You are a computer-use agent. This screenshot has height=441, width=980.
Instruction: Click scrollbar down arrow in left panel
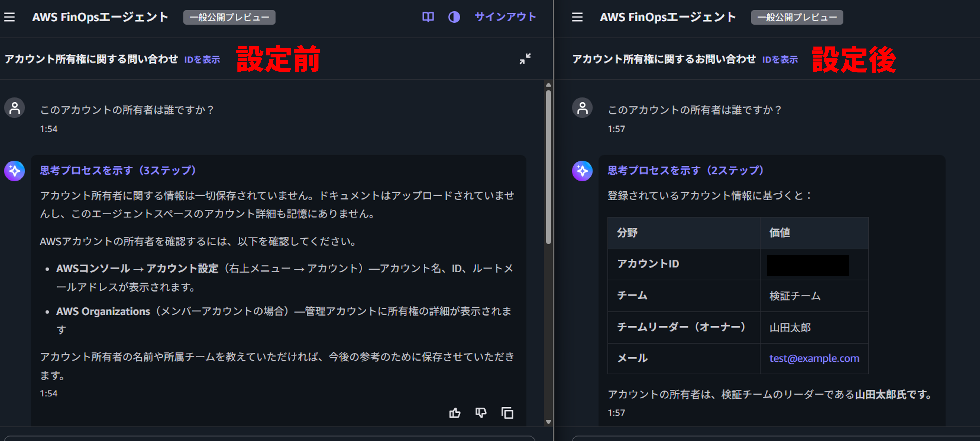548,422
